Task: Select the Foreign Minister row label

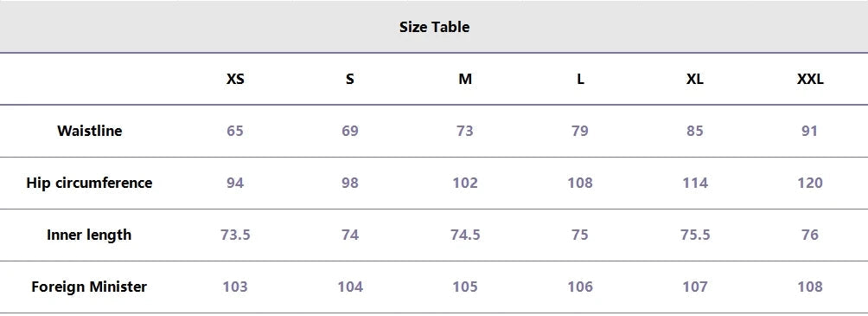Action: [x=89, y=287]
